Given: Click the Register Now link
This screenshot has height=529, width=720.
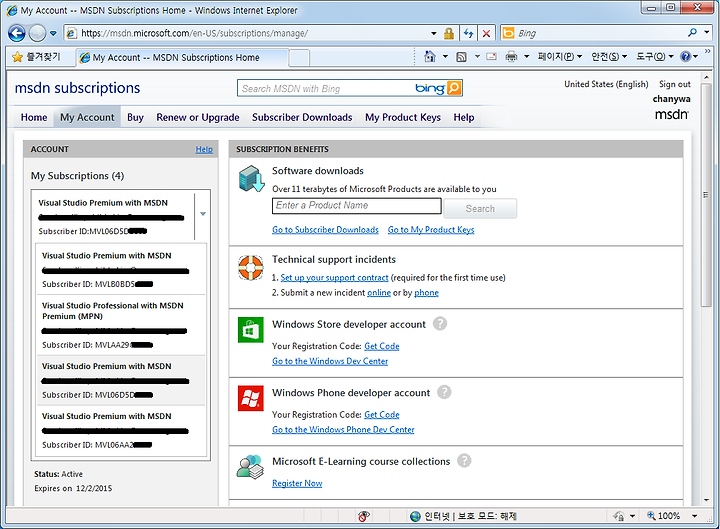Looking at the screenshot, I should [297, 483].
